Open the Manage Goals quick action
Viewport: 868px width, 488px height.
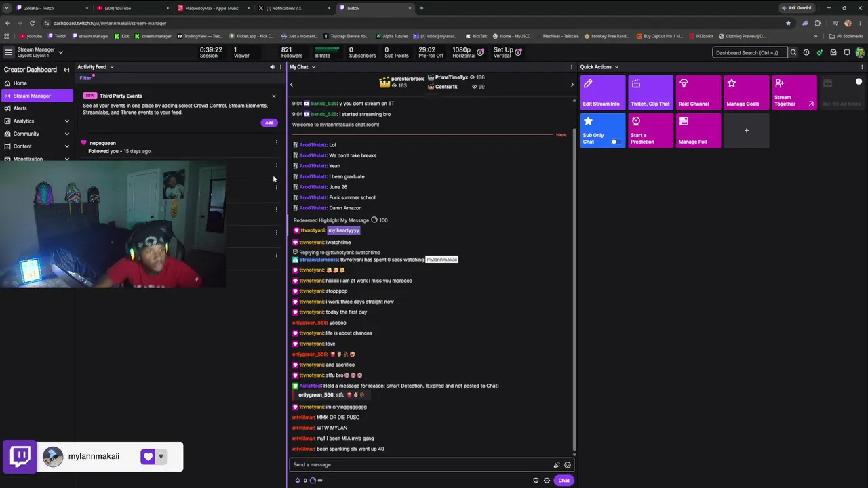tap(747, 92)
